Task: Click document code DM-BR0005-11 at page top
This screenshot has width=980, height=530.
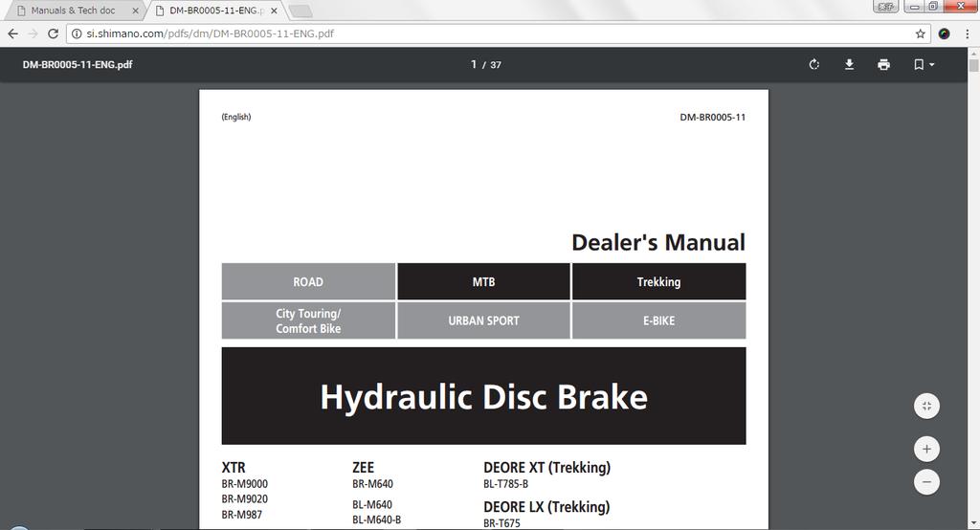Action: [x=712, y=117]
